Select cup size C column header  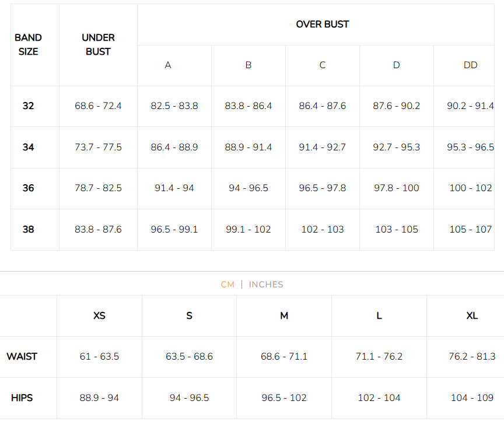pos(322,65)
